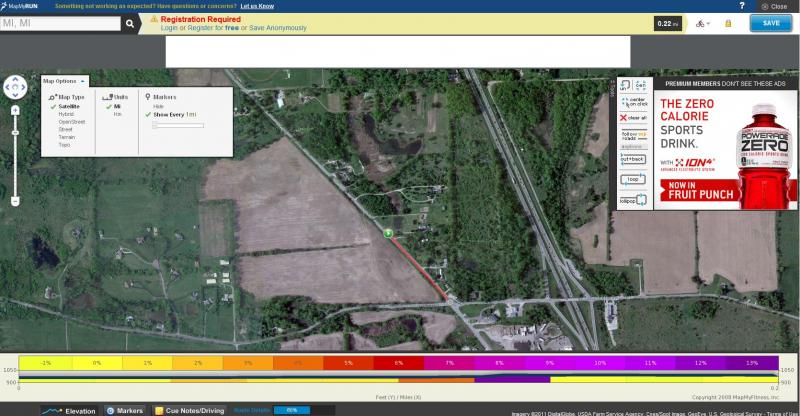800x416 pixels.
Task: Adjust the marker interval slider
Action: [x=154, y=125]
